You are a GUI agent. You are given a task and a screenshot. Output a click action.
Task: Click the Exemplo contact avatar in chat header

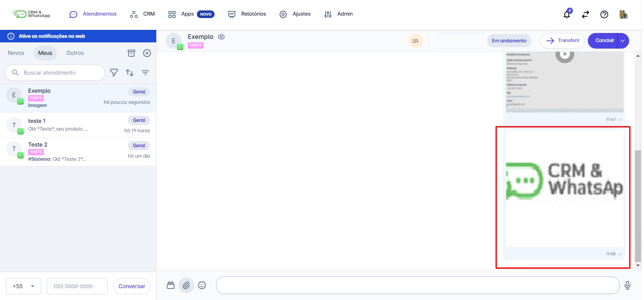[174, 41]
